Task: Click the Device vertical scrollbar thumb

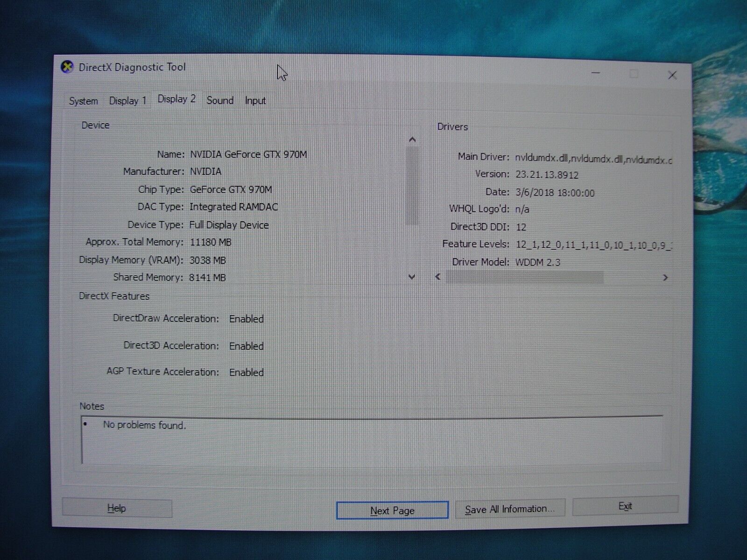Action: 412,185
